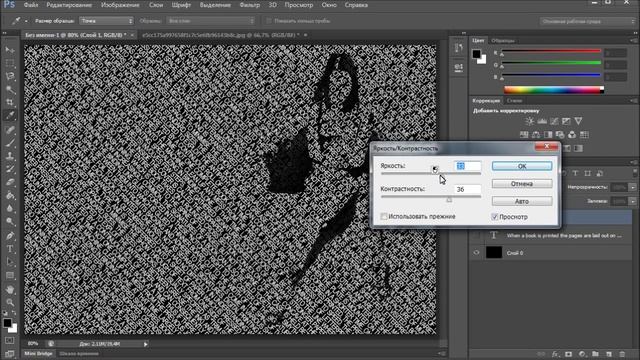Select the Path Selection tool
The width and height of the screenshot is (640, 360).
[10, 262]
